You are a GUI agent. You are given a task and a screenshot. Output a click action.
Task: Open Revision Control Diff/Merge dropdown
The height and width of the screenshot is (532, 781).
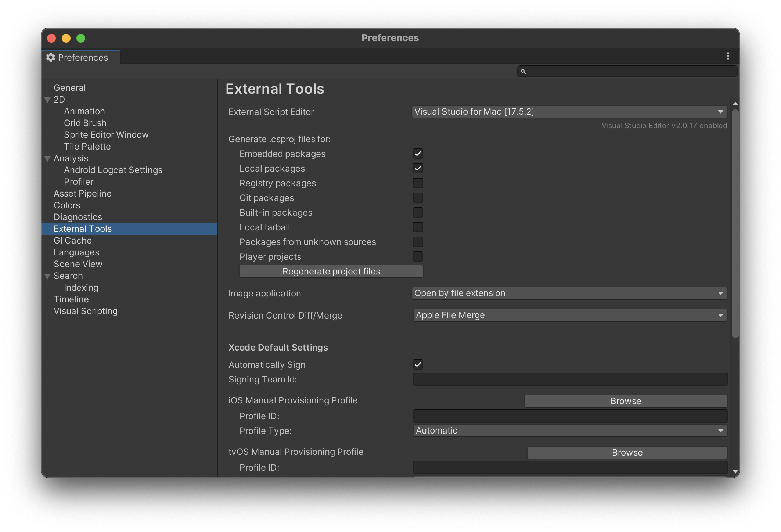[x=570, y=315]
